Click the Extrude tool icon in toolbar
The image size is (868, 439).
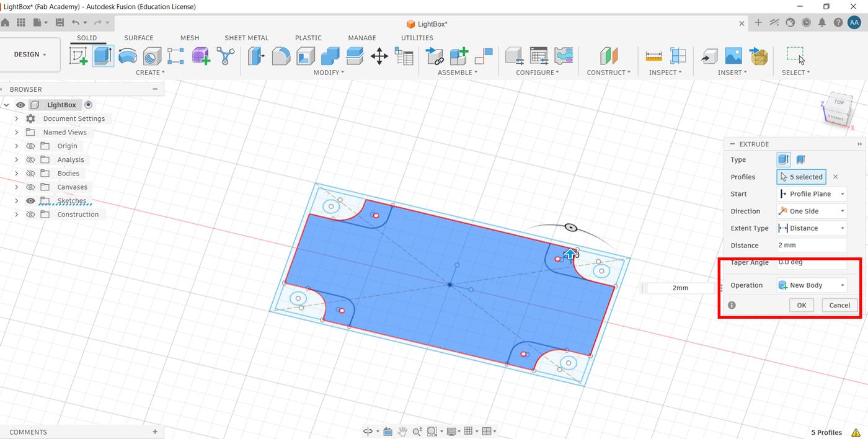pyautogui.click(x=103, y=56)
